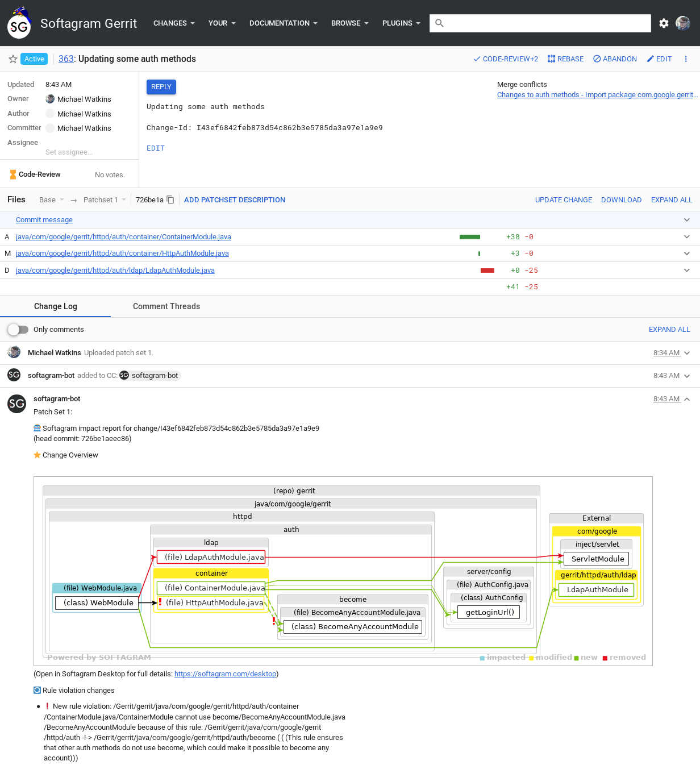
Task: Click the softagram-bot CC chip
Action: click(149, 376)
